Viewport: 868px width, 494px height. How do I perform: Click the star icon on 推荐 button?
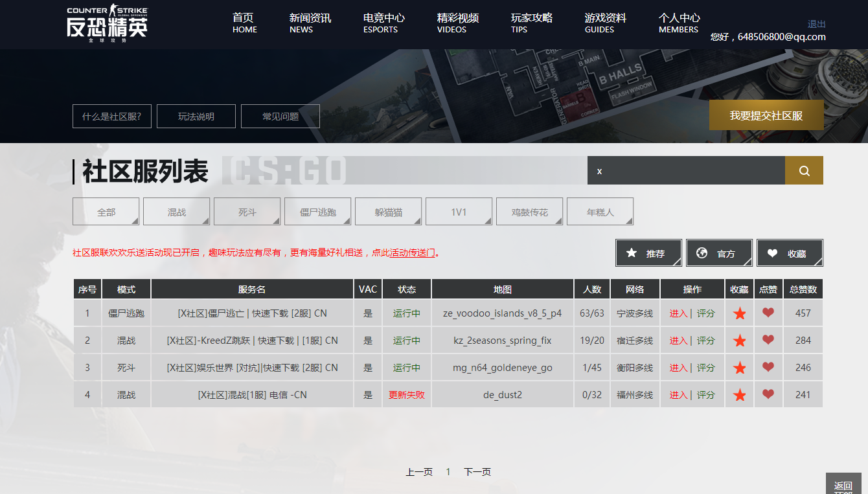point(631,253)
